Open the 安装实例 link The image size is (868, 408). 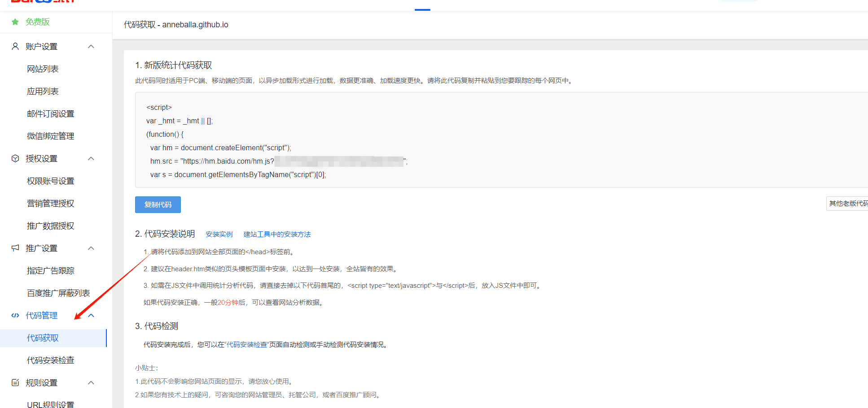click(219, 234)
